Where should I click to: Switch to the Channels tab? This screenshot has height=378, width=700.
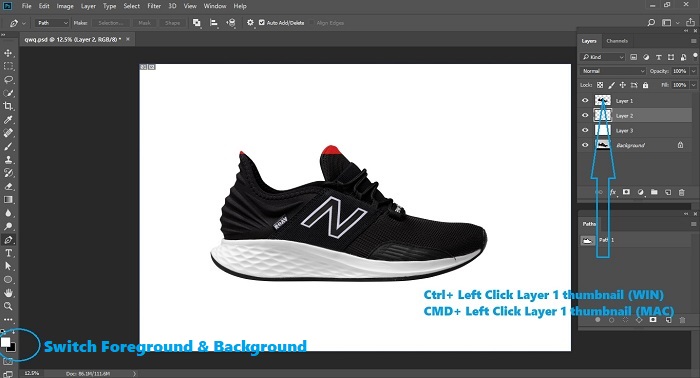(617, 41)
